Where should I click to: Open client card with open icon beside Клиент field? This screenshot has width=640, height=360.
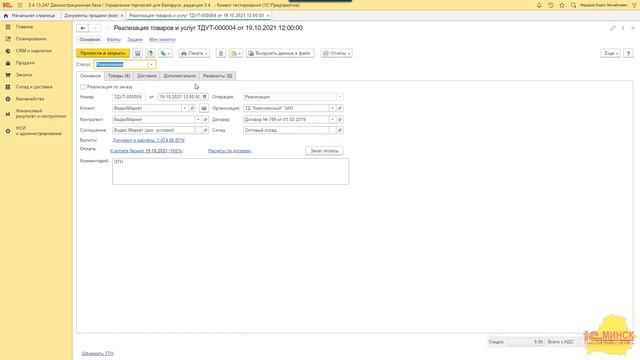(x=192, y=108)
